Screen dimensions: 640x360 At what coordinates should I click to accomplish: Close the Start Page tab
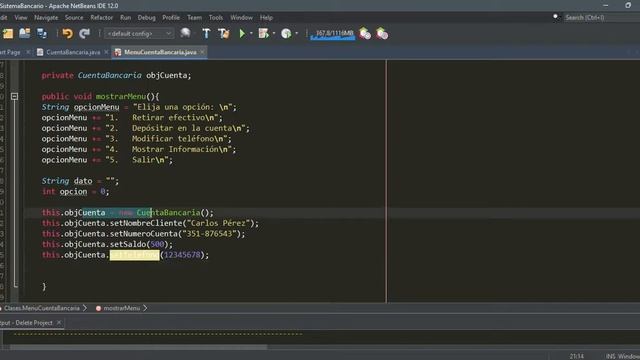tap(28, 52)
